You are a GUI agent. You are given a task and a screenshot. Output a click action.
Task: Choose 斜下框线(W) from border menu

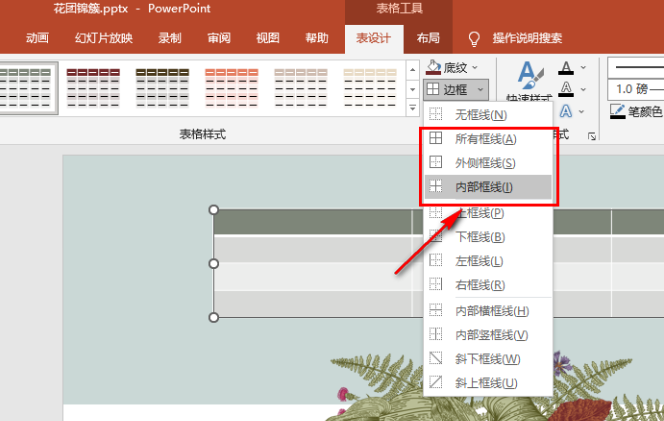[488, 359]
